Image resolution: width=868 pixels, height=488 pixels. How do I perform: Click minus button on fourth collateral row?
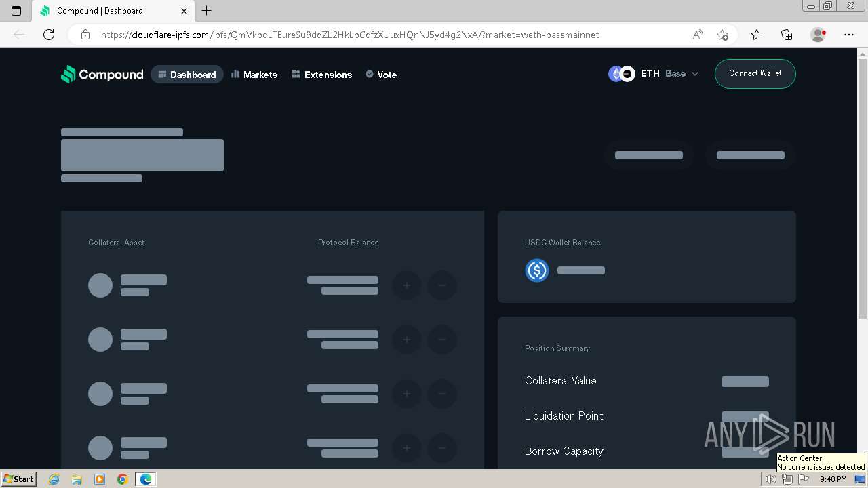pos(442,448)
